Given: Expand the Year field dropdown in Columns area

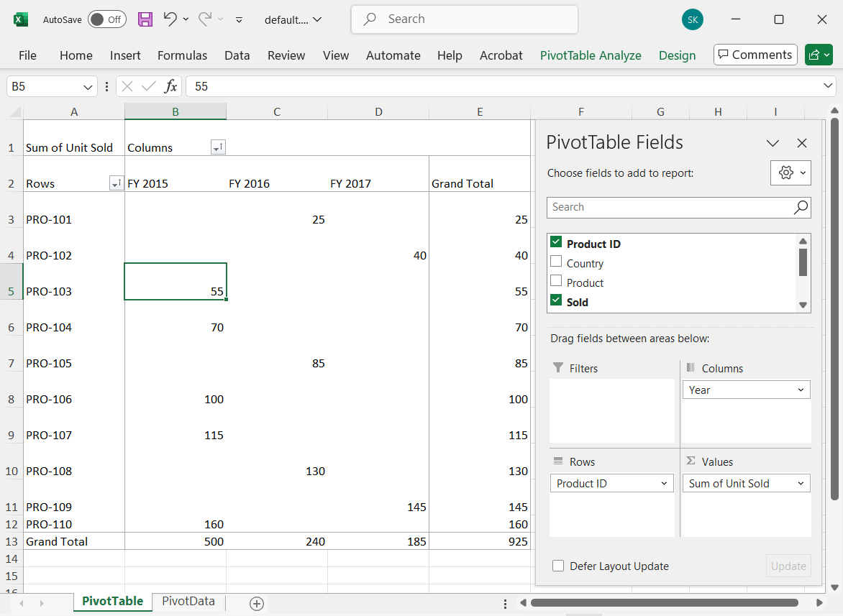Looking at the screenshot, I should click(x=801, y=390).
